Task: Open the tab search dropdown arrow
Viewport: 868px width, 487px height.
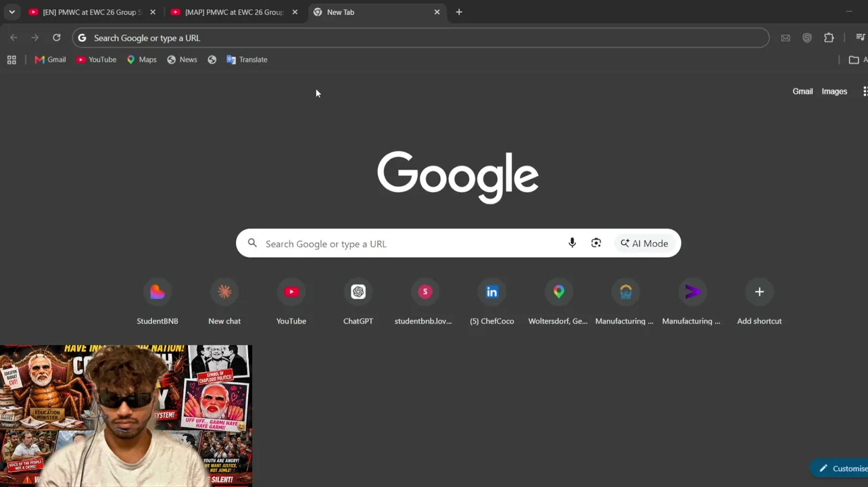Action: point(11,12)
